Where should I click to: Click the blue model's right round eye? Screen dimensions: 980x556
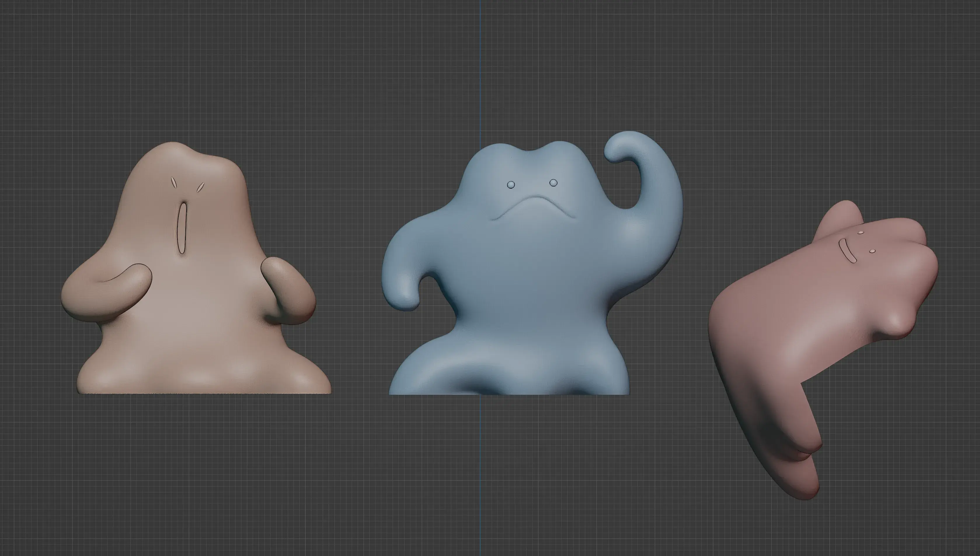[x=553, y=183]
